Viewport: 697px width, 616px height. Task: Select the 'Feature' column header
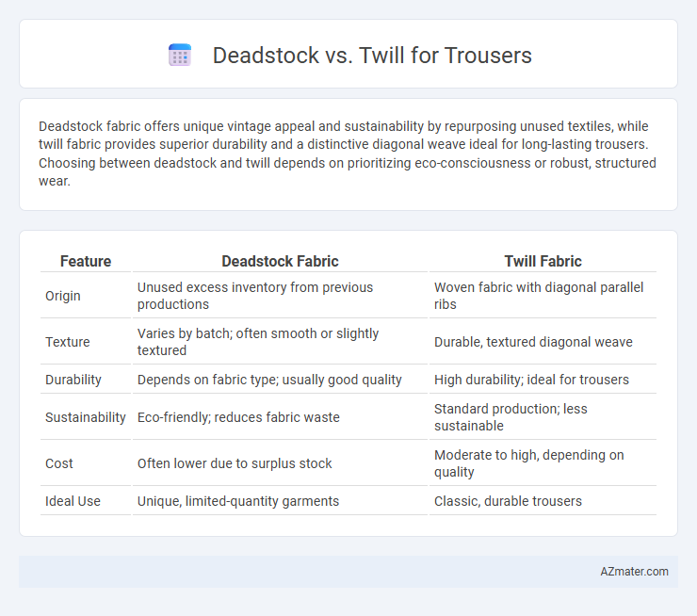tap(86, 261)
